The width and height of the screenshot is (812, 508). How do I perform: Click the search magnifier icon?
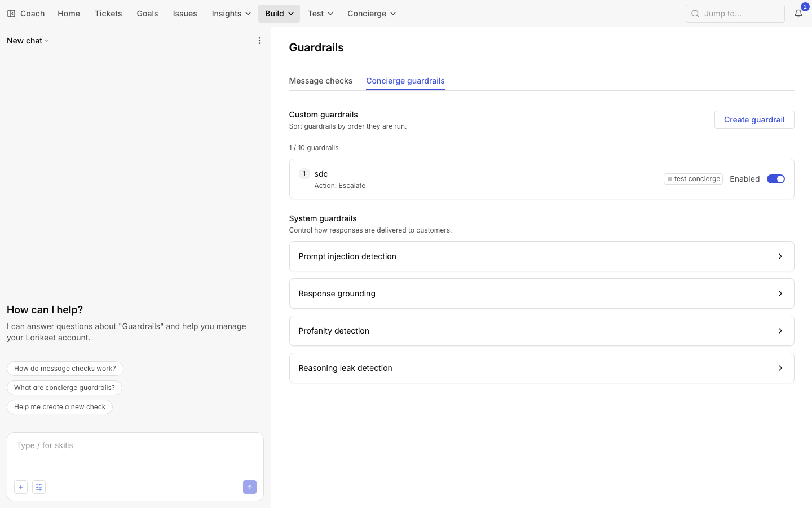coord(695,14)
